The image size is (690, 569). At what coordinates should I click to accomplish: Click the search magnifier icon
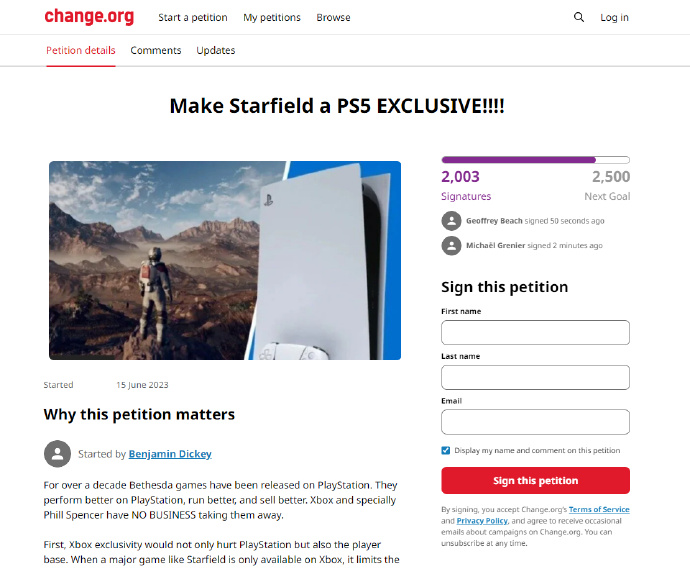coord(579,17)
